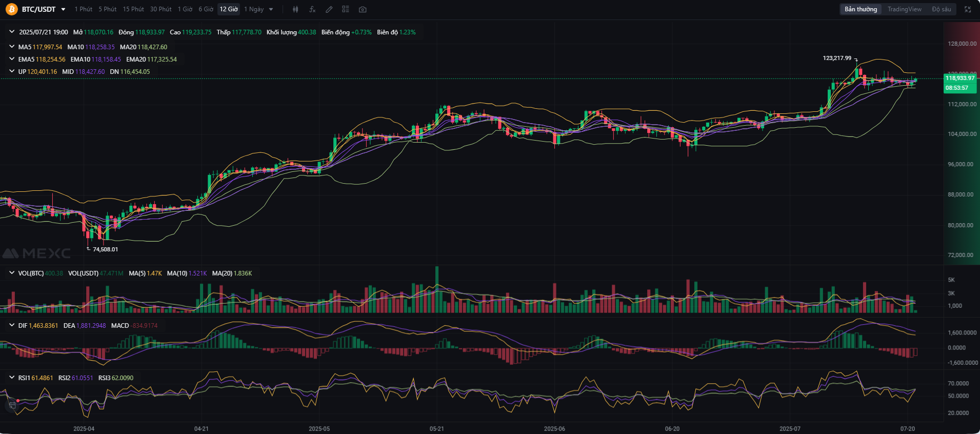Viewport: 980px width, 434px height.
Task: Select the 5 Phút timeframe
Action: pos(108,9)
